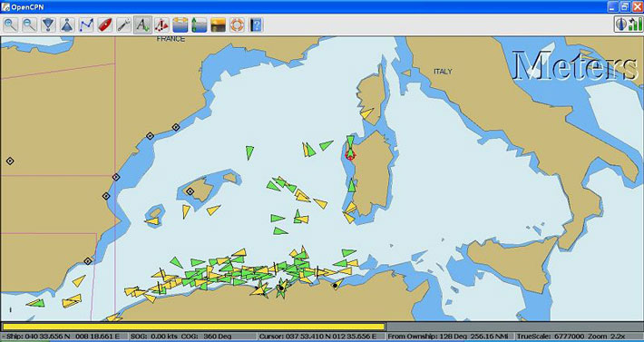Open help with the question mark icon
The width and height of the screenshot is (644, 342).
(x=256, y=25)
